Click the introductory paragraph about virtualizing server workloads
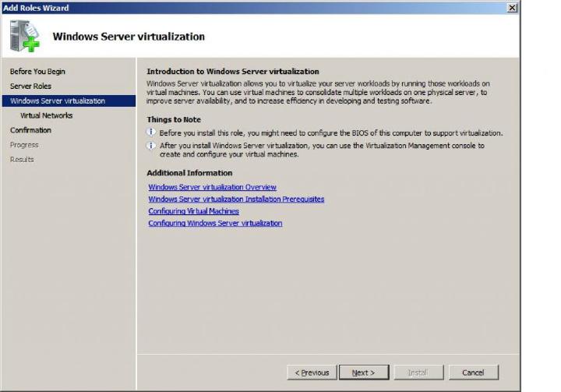The image size is (561, 392). click(318, 93)
